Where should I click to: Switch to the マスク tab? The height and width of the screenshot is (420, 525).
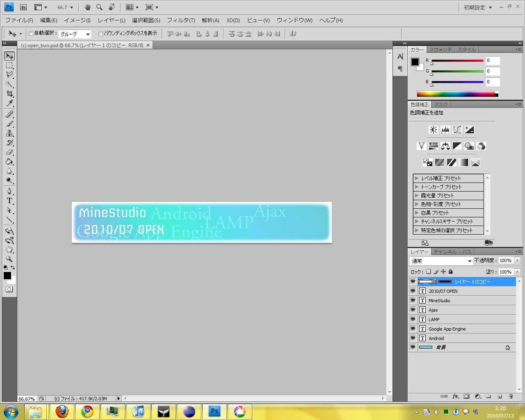pyautogui.click(x=441, y=105)
